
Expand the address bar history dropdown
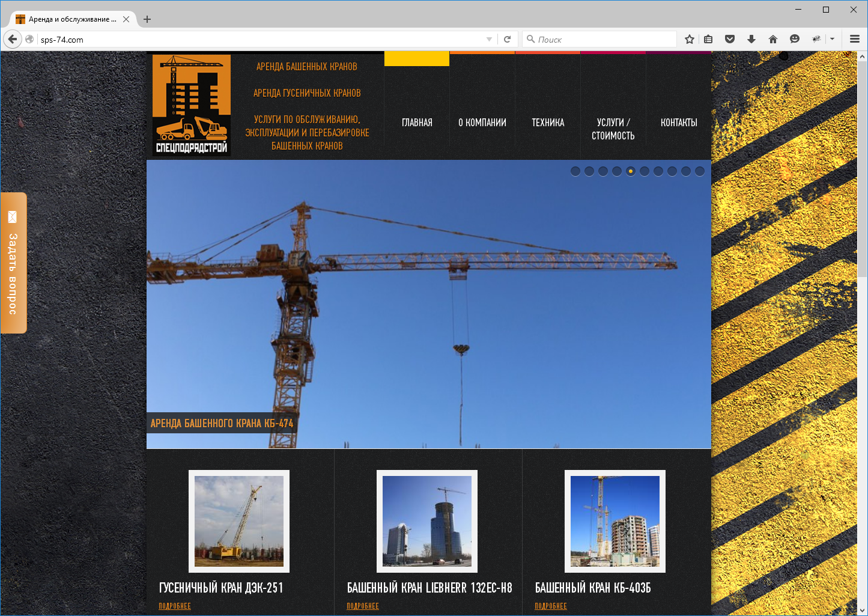(x=489, y=39)
